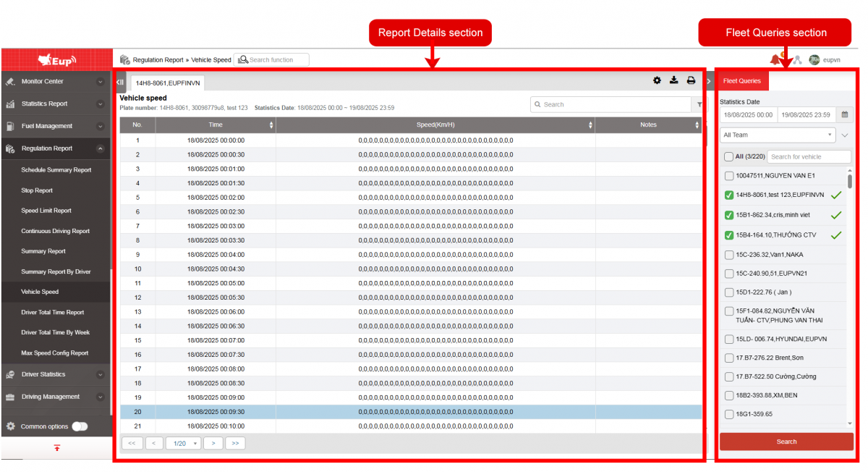Go to the next page with > button

click(213, 443)
